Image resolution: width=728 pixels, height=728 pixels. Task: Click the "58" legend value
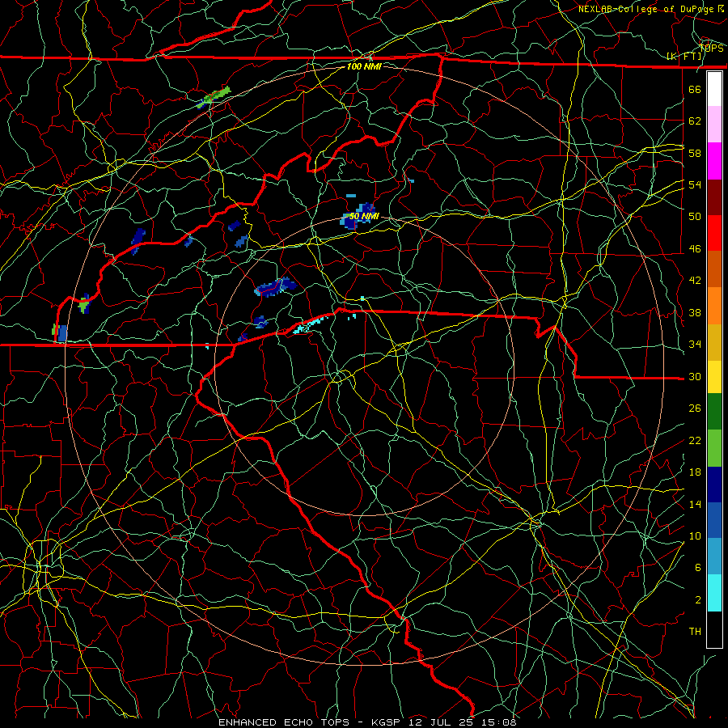tap(695, 153)
